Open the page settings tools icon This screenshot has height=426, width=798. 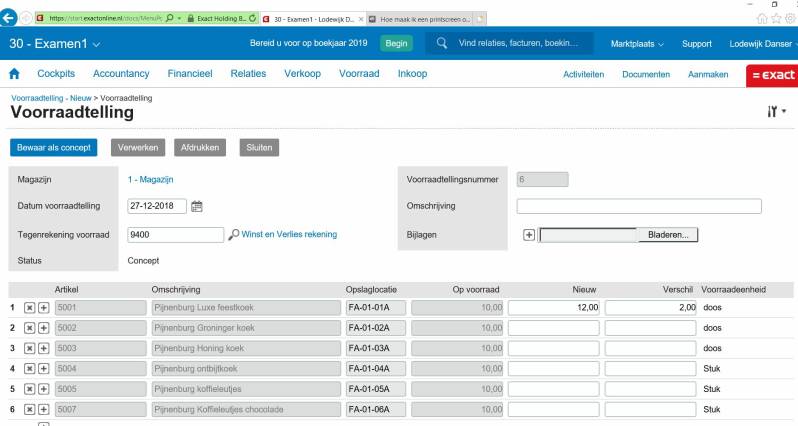[x=775, y=112]
